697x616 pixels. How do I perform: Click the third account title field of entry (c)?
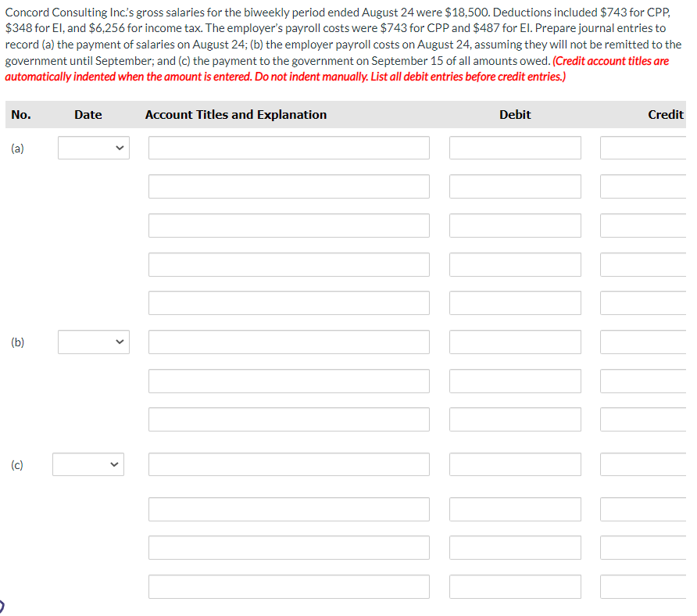click(289, 547)
